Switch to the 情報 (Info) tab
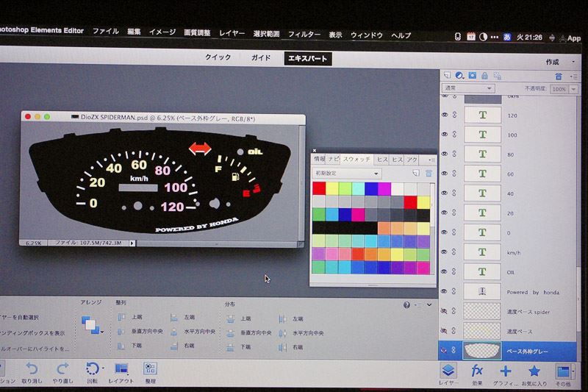The height and width of the screenshot is (392, 588). pos(319,159)
